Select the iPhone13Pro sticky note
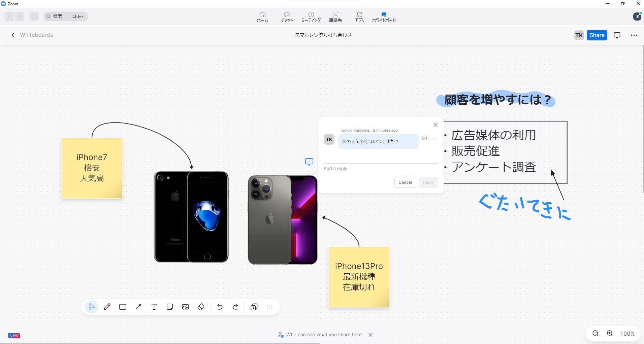Screen dimensions: 644x344 click(x=359, y=277)
